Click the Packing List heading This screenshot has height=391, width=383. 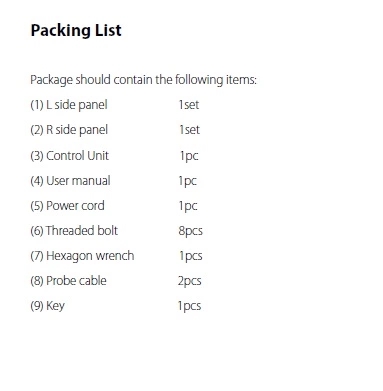(x=76, y=30)
